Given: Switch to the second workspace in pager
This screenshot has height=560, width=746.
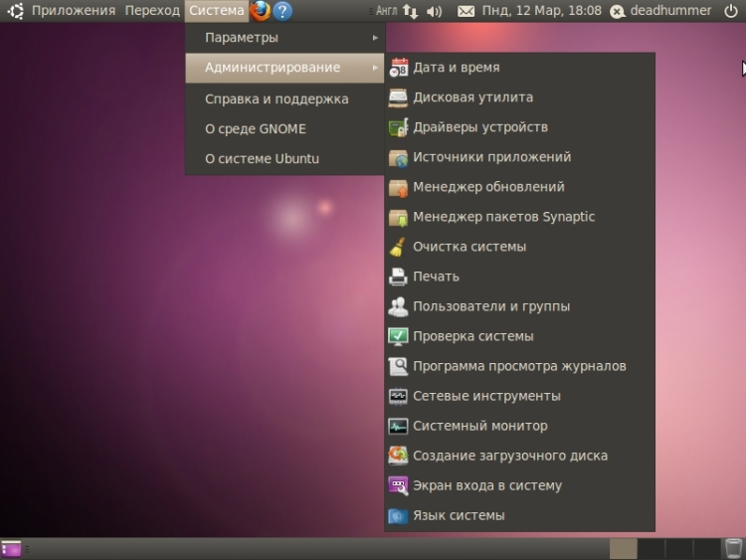Looking at the screenshot, I should (651, 548).
